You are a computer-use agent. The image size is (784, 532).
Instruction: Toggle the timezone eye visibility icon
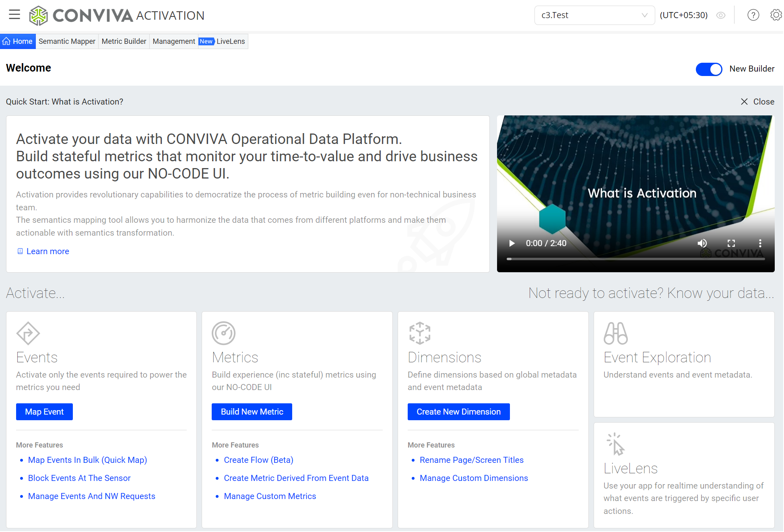point(721,15)
